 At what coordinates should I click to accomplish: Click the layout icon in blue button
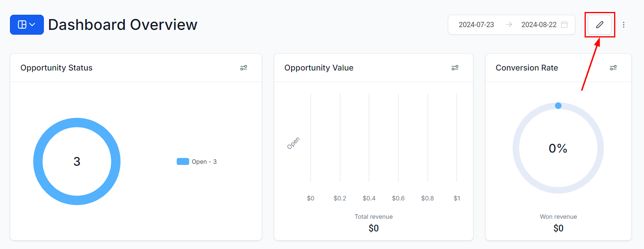pos(22,25)
